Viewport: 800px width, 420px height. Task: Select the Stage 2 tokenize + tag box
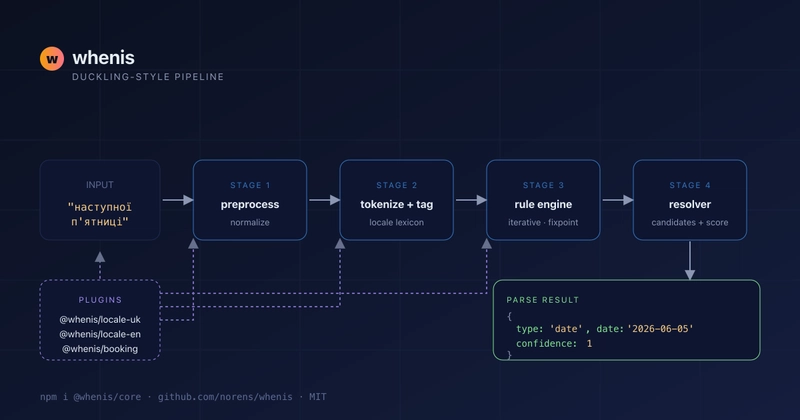(396, 200)
